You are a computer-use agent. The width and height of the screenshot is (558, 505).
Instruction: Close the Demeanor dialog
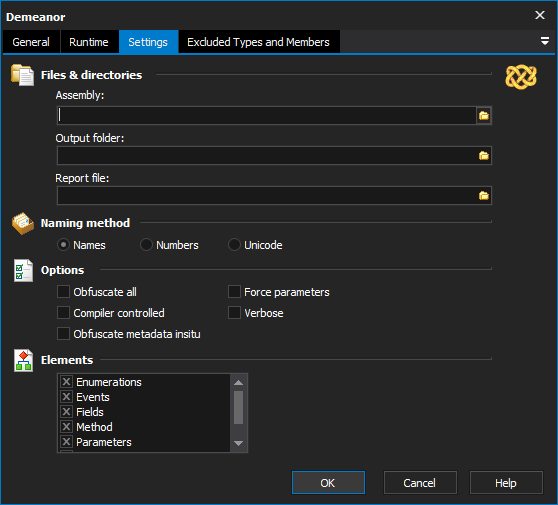point(540,15)
